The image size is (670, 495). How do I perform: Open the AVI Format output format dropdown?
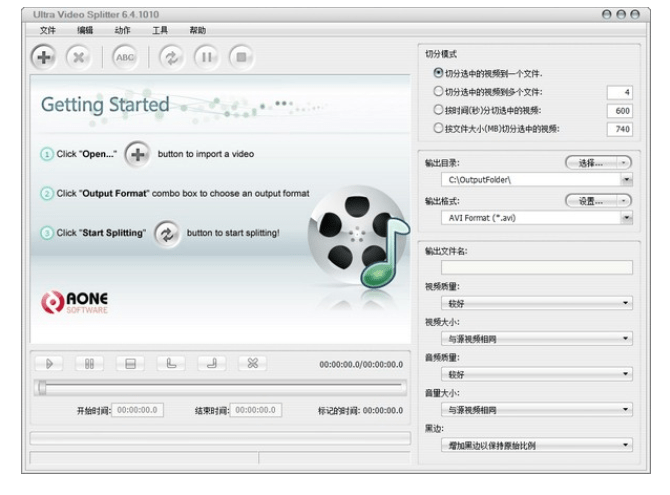627,218
